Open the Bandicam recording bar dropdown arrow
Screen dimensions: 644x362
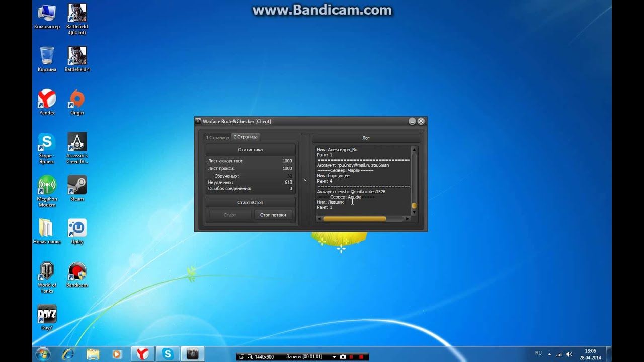(x=334, y=357)
